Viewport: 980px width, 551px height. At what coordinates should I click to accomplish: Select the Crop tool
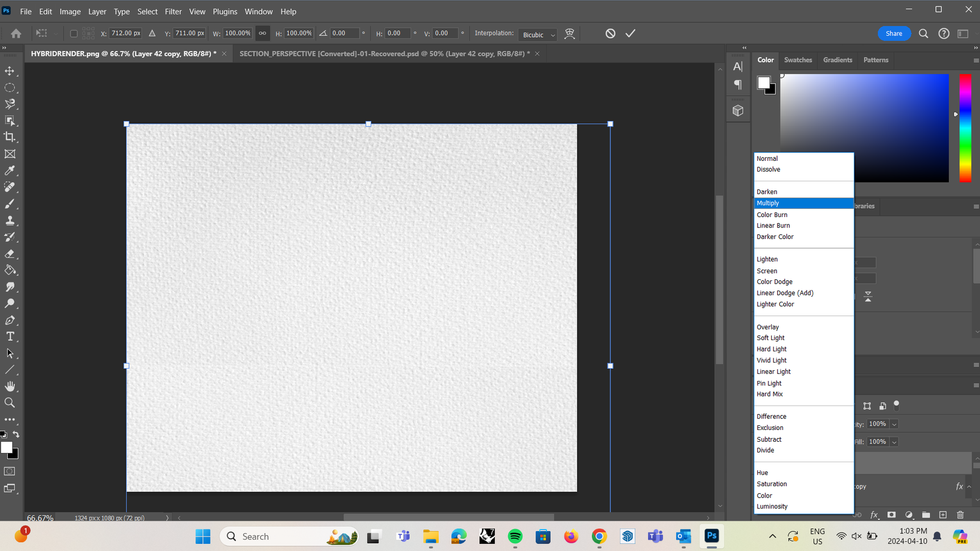tap(10, 137)
